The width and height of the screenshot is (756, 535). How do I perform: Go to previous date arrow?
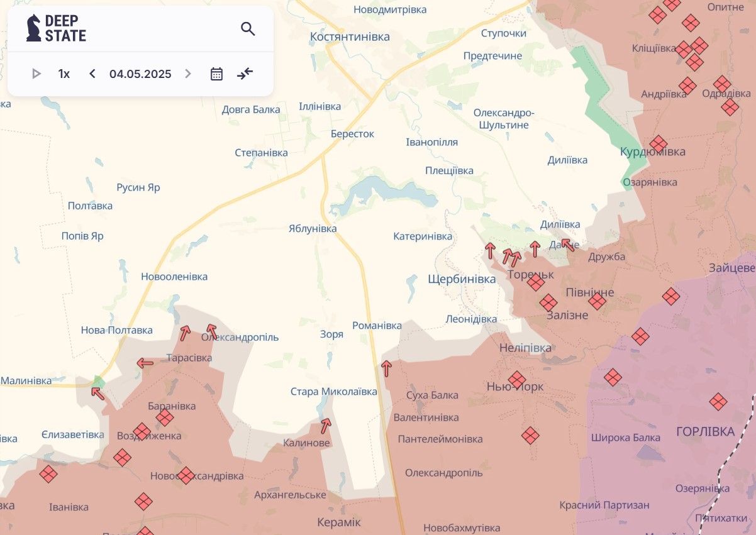coord(92,74)
